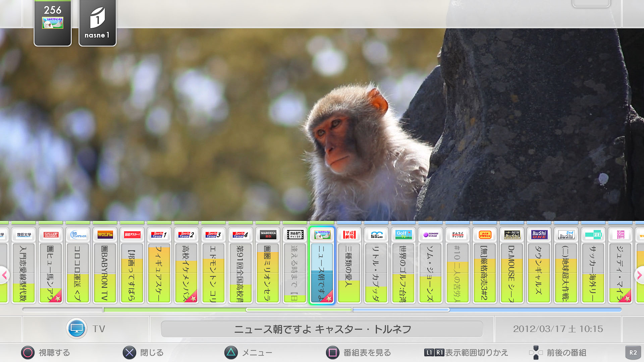
Task: Choose Sports Yaroze 1 channel icon
Action: point(159,235)
